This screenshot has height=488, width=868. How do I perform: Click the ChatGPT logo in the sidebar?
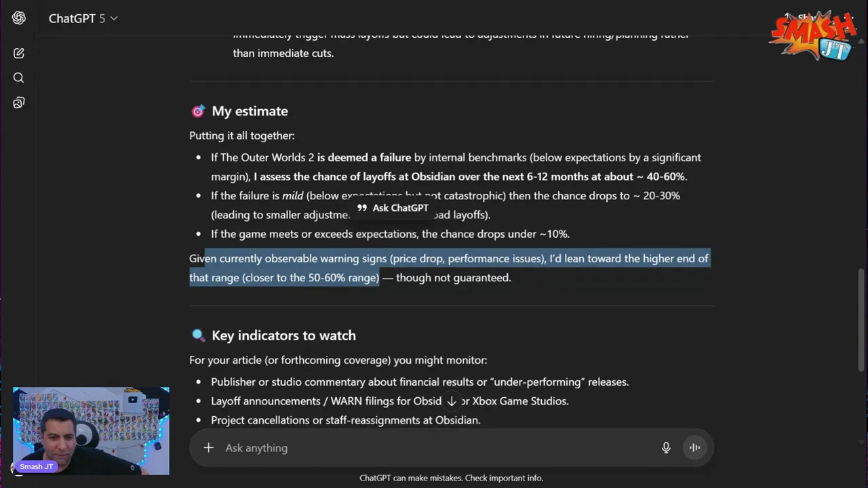[x=19, y=18]
